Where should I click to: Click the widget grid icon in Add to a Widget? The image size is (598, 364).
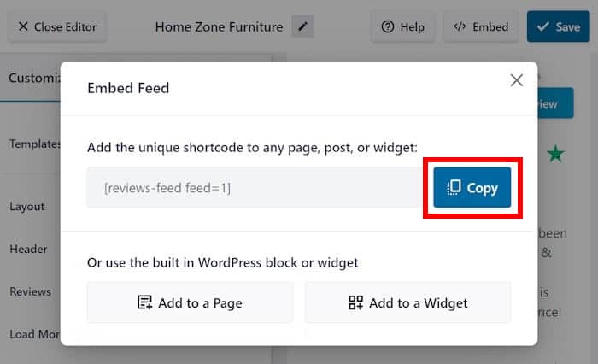[x=356, y=302]
